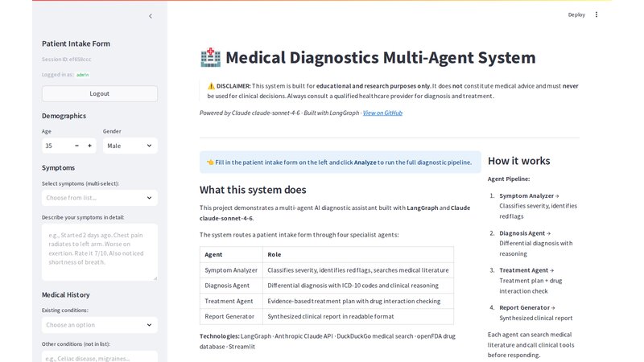Click 'Synthesized clinical report in readable format' cell
This screenshot has width=644, height=362.
[x=358, y=316]
